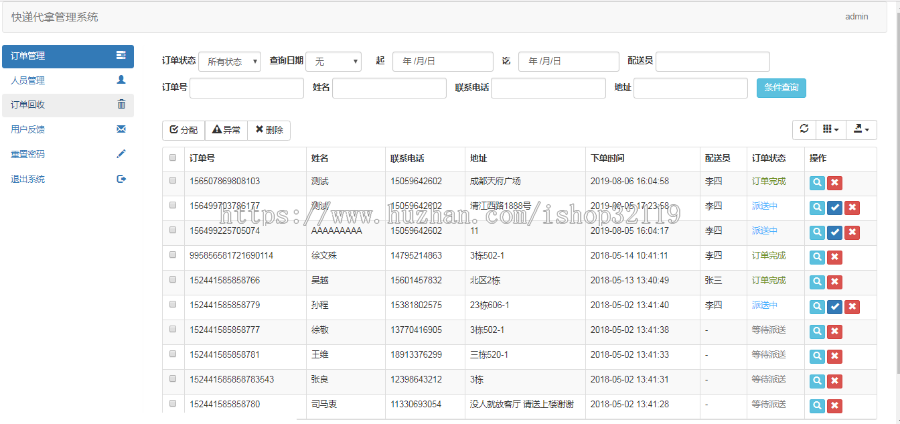This screenshot has width=900, height=424.
Task: Open 人员管理 in the sidebar
Action: [x=68, y=81]
